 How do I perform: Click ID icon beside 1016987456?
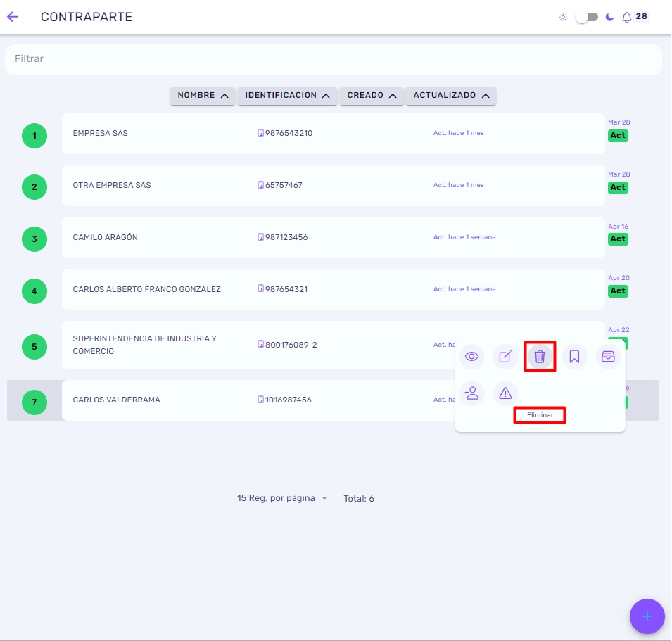click(260, 400)
